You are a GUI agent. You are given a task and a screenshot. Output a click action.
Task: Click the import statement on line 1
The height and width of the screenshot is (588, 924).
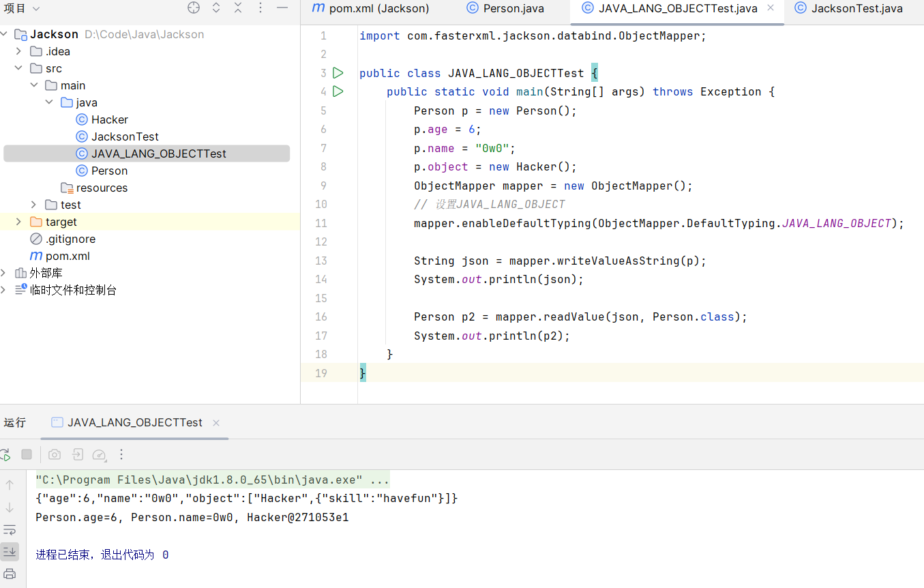[x=533, y=35]
